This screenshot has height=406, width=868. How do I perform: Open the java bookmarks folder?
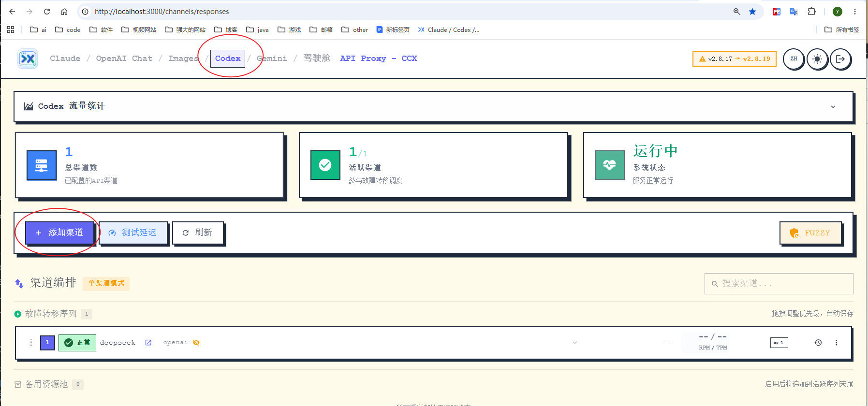pos(258,29)
